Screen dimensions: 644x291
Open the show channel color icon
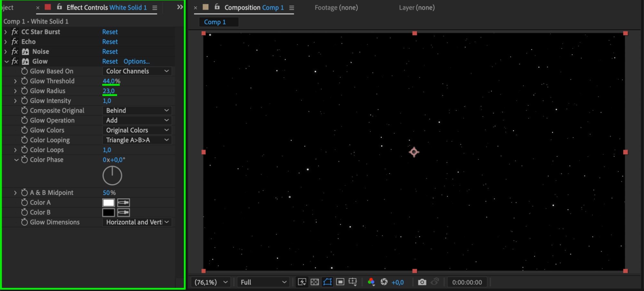click(371, 282)
